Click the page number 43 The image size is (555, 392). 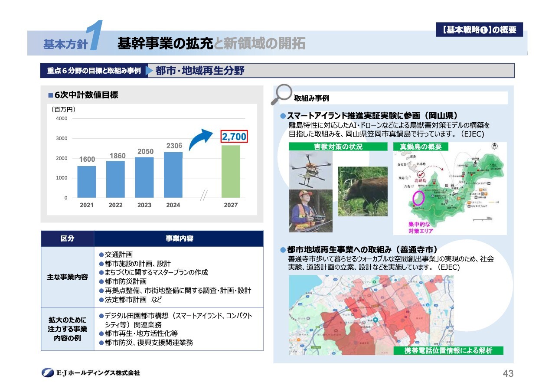tap(508, 373)
